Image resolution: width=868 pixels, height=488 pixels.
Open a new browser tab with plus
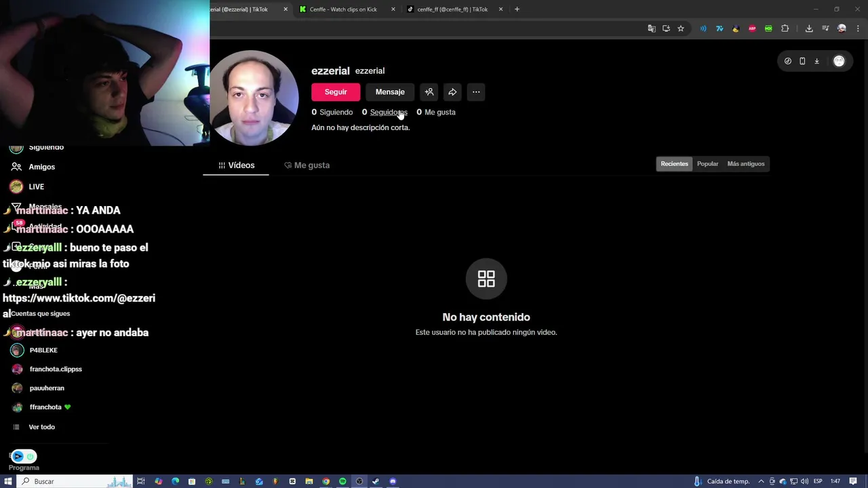(517, 9)
